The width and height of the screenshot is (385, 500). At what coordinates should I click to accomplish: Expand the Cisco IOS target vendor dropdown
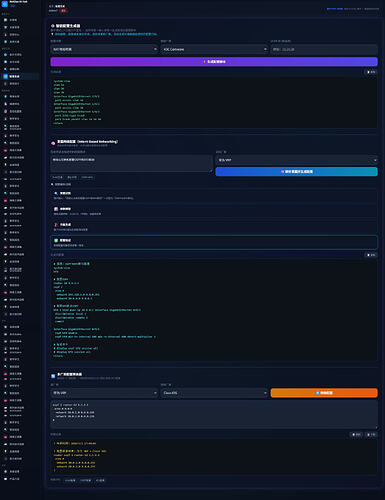214,393
